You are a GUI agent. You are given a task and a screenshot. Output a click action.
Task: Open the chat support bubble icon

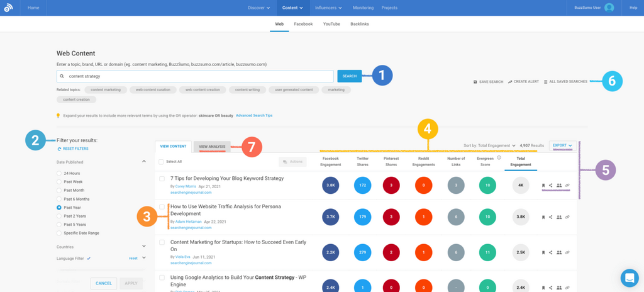click(x=629, y=278)
